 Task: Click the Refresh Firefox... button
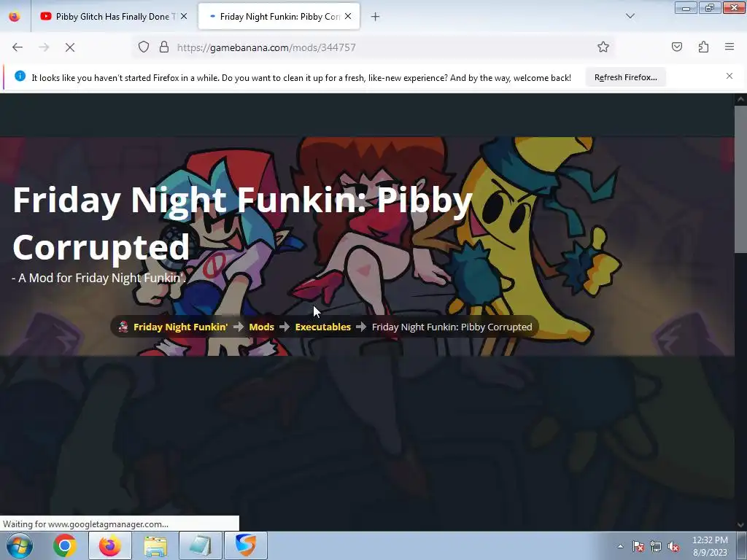[x=625, y=77]
